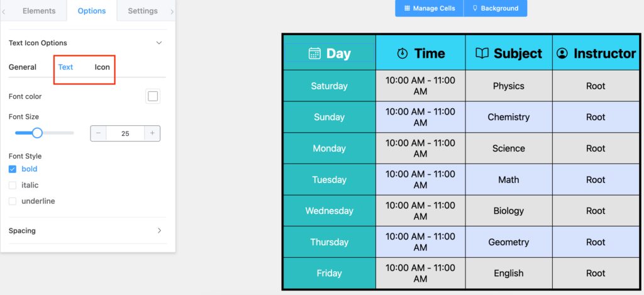This screenshot has height=295, width=644.
Task: Click the stopwatch icon beside Time
Action: coord(402,53)
